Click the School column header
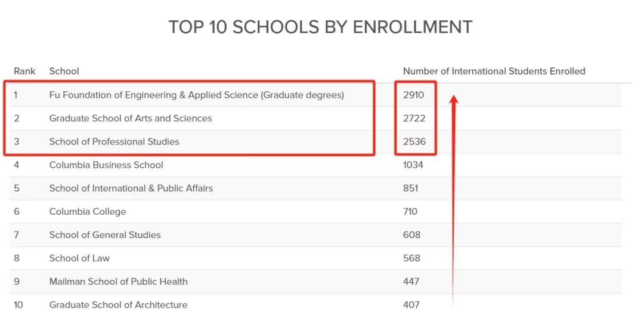Screen dimensions: 644x327 tap(64, 71)
